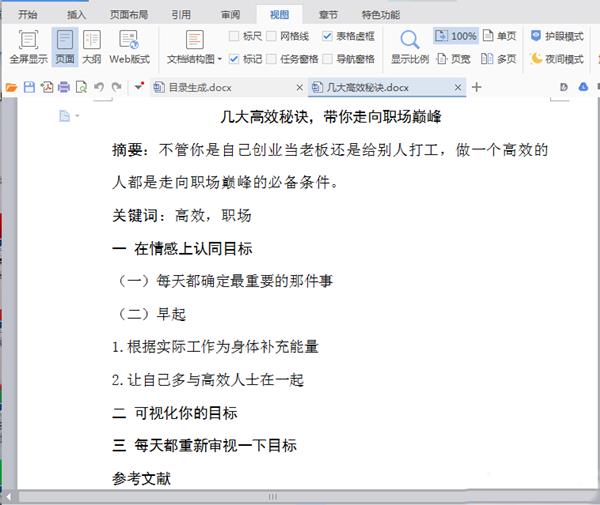Click the line （二）早起
Image resolution: width=600 pixels, height=505 pixels.
pos(151,314)
